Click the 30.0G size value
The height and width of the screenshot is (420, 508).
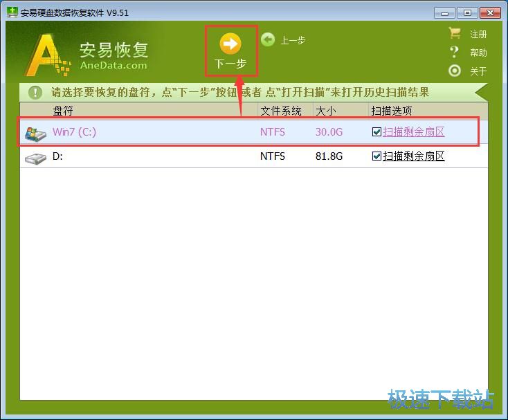coord(329,131)
